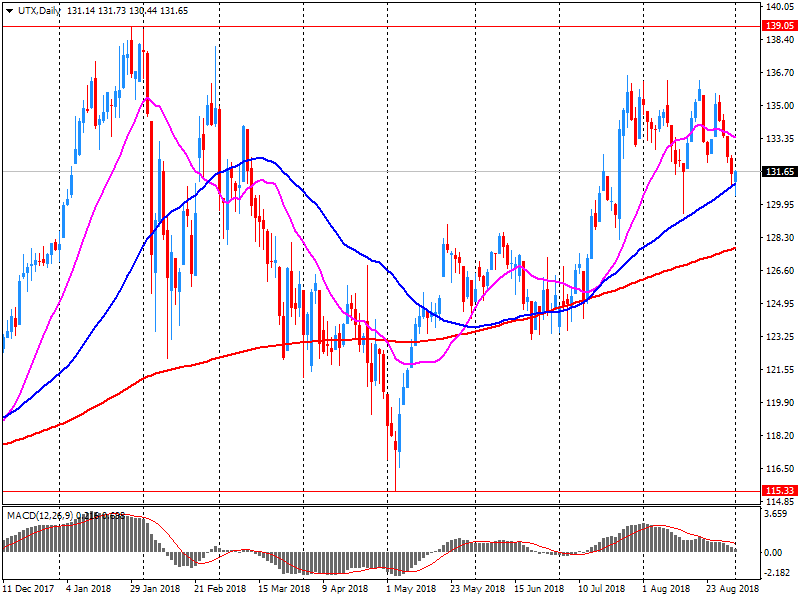The height and width of the screenshot is (600, 800).
Task: Click the MACD scale value 3.659
Action: [776, 514]
